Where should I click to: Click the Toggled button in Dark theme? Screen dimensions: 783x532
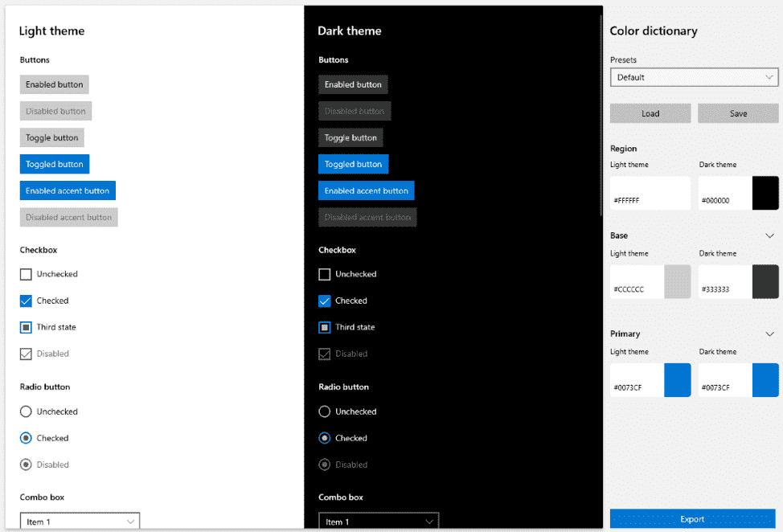pyautogui.click(x=353, y=164)
